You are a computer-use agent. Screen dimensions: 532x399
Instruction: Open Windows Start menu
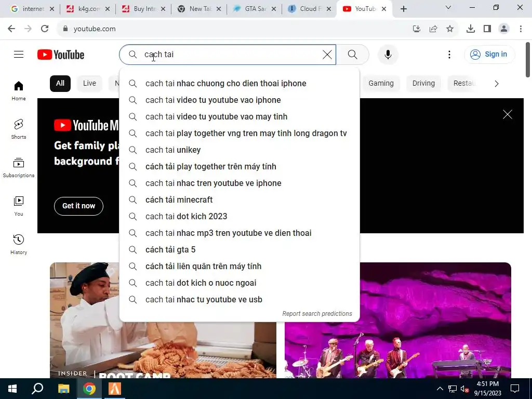tap(12, 389)
